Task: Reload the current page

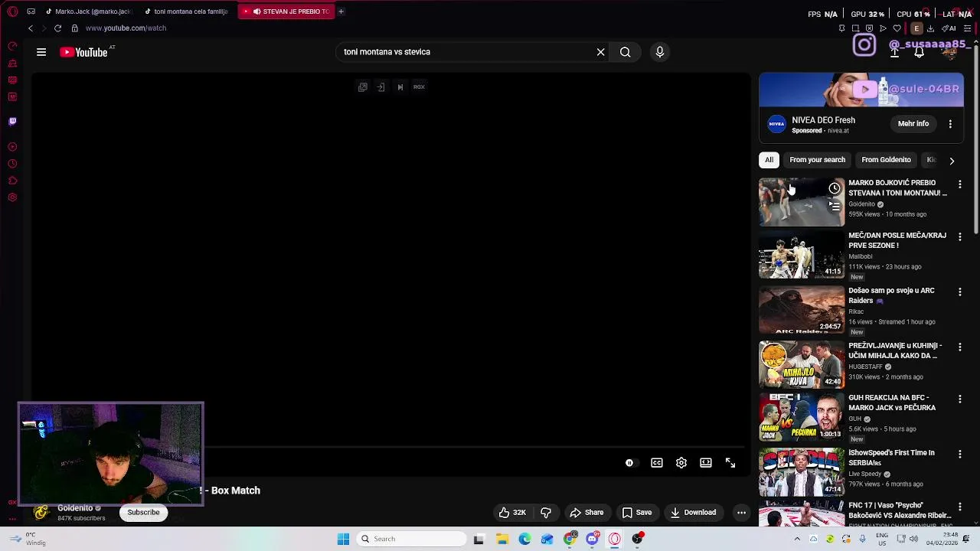Action: click(57, 28)
